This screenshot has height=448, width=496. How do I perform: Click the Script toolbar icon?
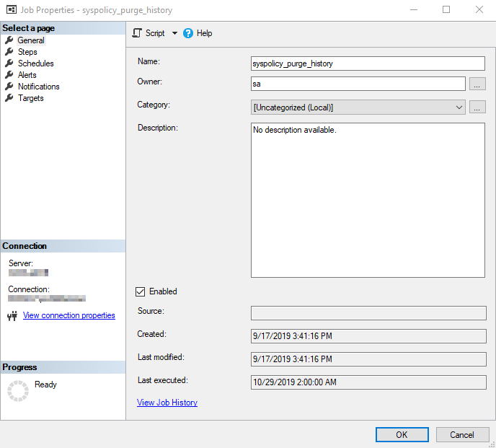coord(137,33)
